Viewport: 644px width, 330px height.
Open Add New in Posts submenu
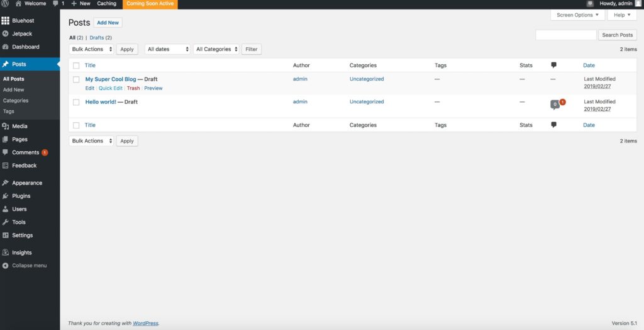(14, 89)
